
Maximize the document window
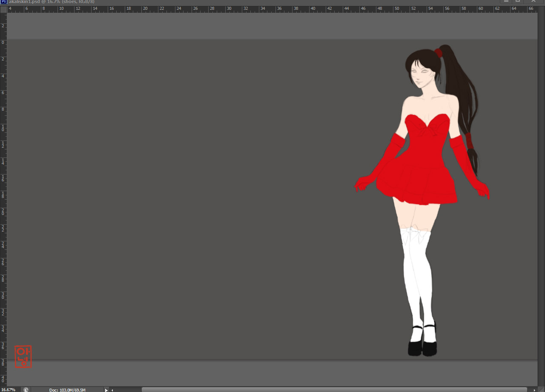tap(518, 1)
